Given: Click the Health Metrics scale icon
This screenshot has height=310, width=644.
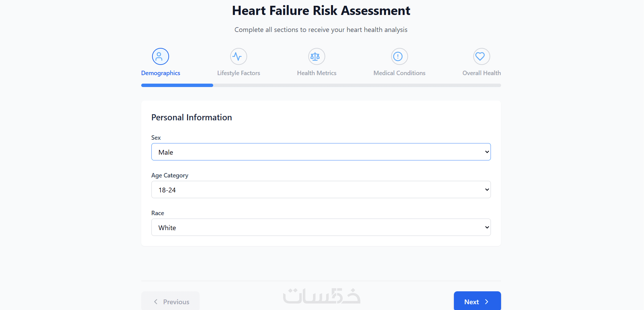Looking at the screenshot, I should click(316, 56).
